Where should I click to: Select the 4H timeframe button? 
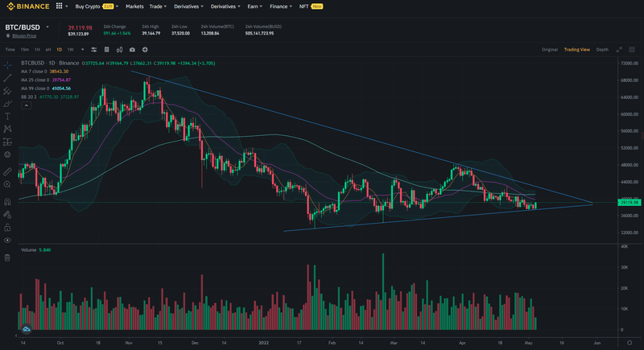click(x=47, y=49)
